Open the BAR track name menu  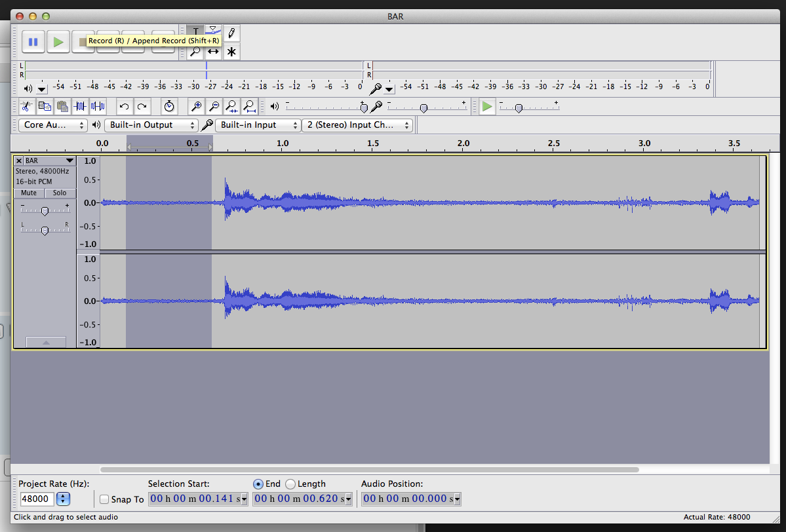50,161
